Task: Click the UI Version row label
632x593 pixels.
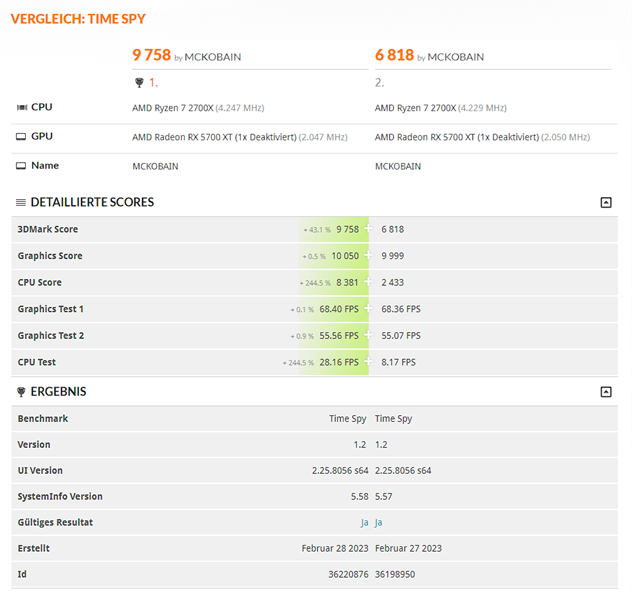Action: [40, 470]
